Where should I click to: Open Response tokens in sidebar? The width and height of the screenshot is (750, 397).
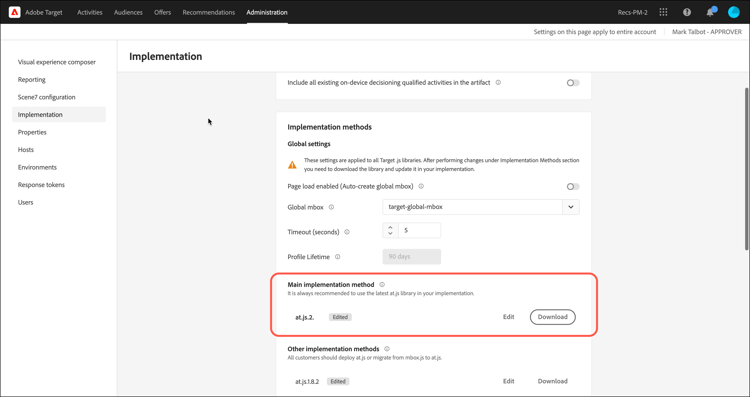(x=41, y=185)
